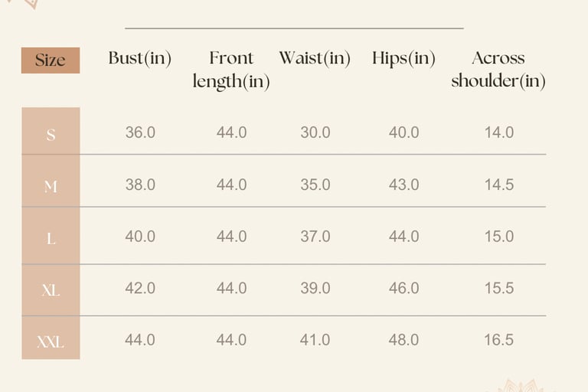
Task: Click hips value 40.0 for size S
Action: click(404, 132)
